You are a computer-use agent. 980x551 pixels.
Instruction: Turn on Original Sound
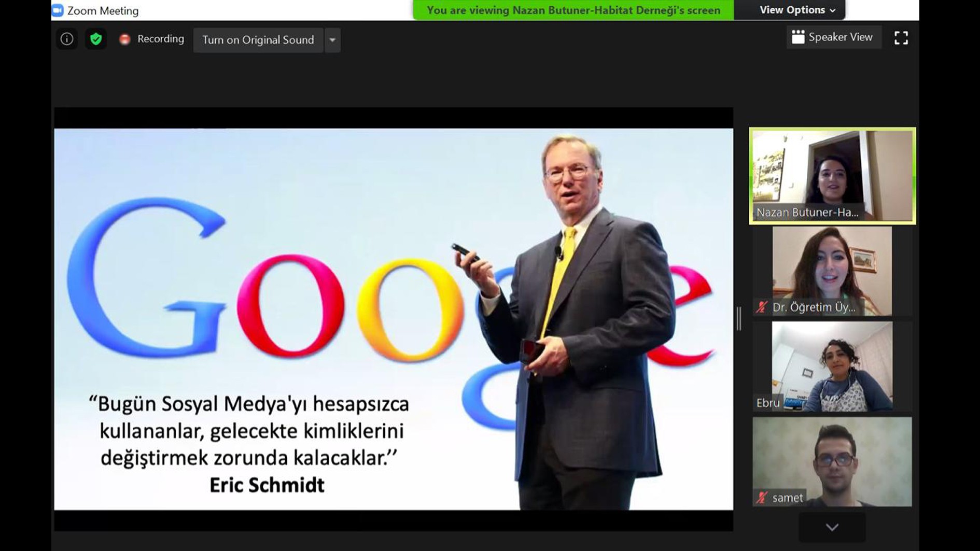point(258,40)
